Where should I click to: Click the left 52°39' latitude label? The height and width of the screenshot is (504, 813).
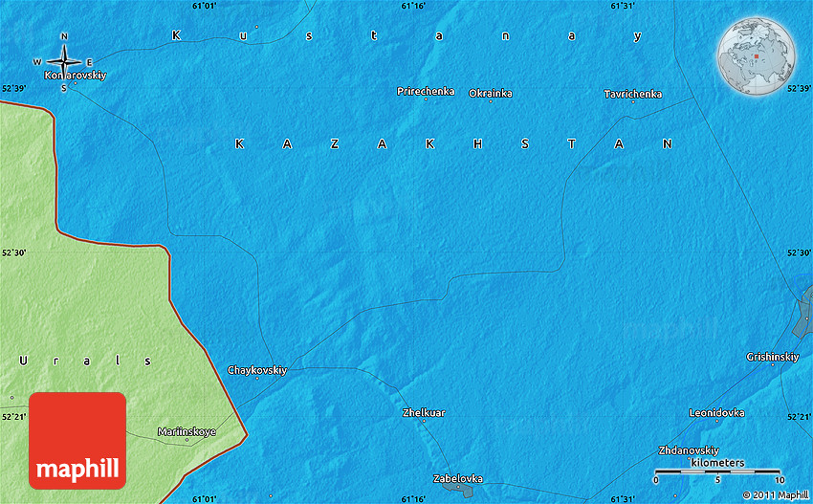coord(14,89)
